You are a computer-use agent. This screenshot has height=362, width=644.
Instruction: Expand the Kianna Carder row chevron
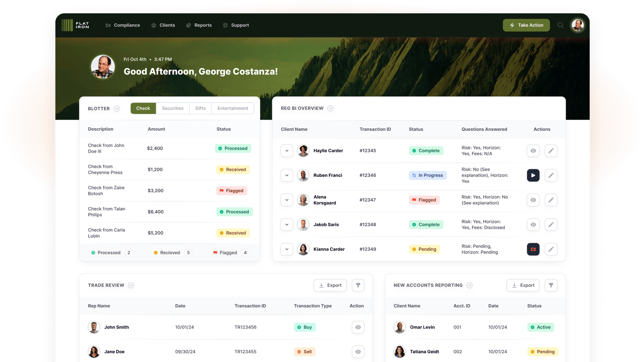click(x=287, y=249)
